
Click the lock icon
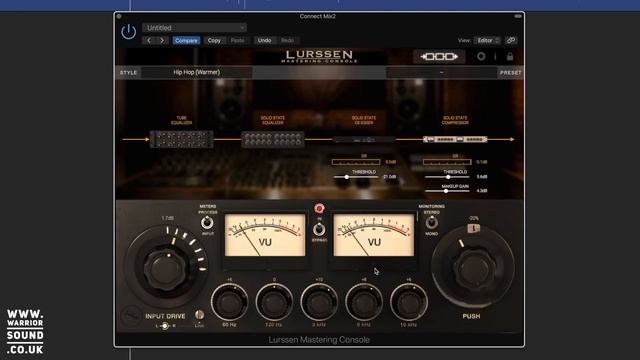[510, 56]
